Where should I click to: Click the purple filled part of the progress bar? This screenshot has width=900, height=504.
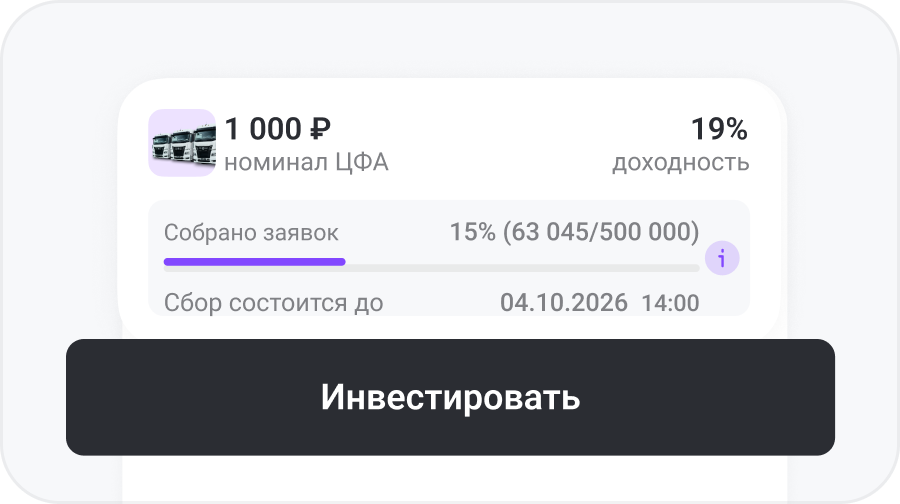(x=255, y=262)
